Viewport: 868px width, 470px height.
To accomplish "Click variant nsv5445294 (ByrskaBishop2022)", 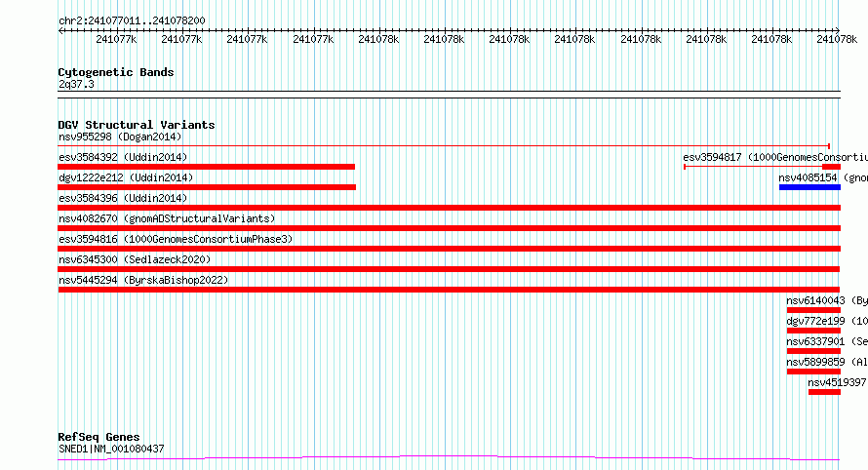I will 143,280.
